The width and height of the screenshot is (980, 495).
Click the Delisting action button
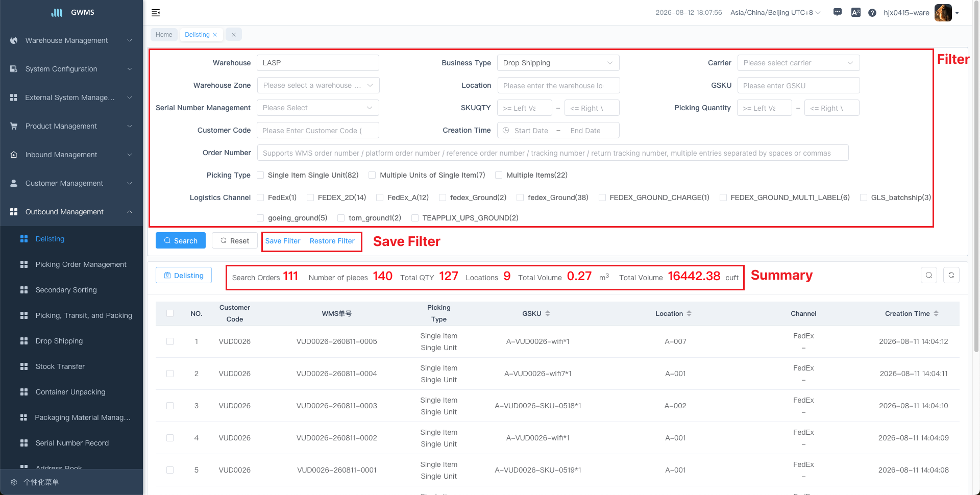[184, 275]
